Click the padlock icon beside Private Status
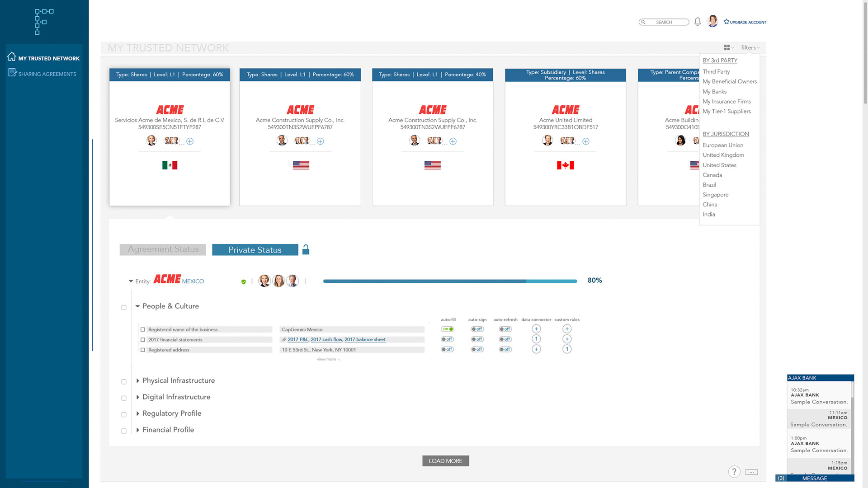Screen dimensions: 868x488 pos(306,250)
